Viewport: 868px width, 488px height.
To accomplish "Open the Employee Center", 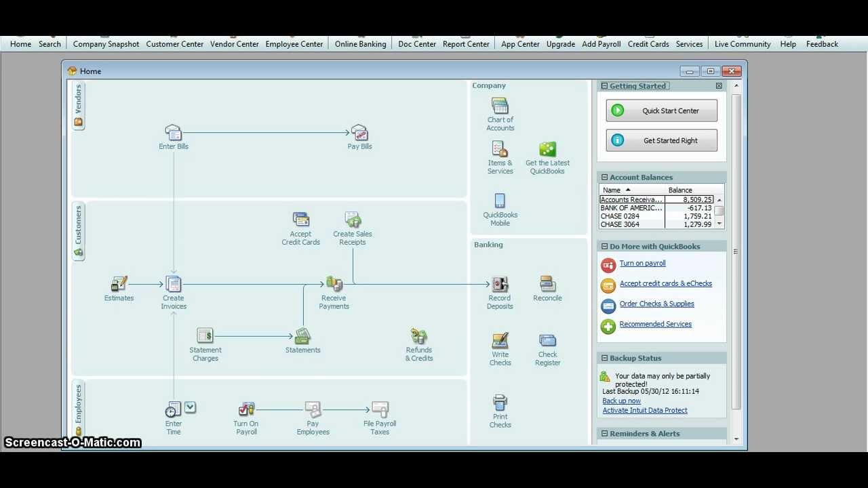I will tap(294, 44).
